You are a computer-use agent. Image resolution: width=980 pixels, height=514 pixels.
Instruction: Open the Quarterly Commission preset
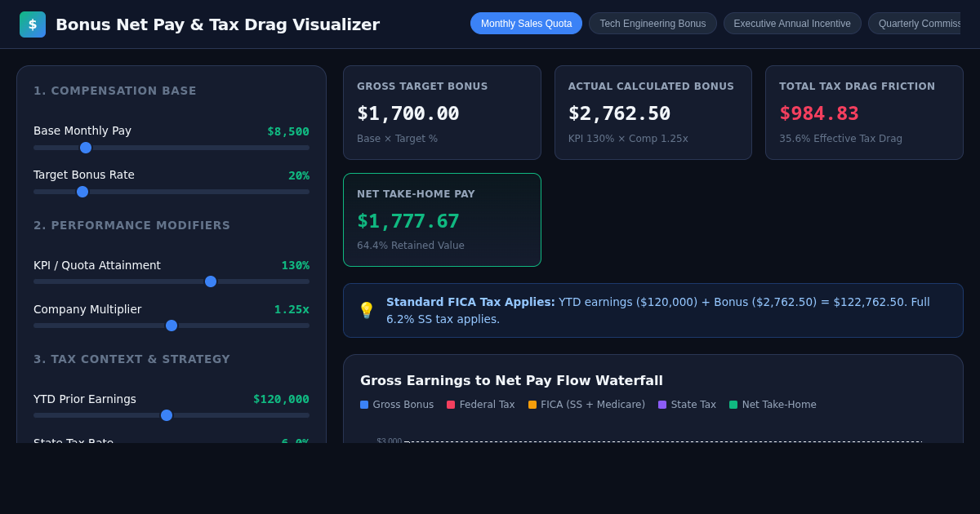point(915,24)
